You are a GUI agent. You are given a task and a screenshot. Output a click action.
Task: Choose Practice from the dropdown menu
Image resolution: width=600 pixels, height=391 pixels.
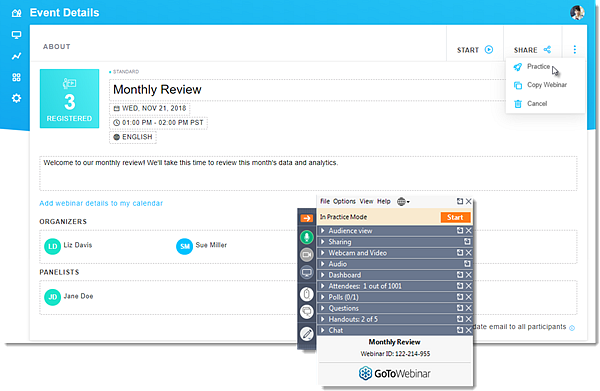click(x=538, y=67)
